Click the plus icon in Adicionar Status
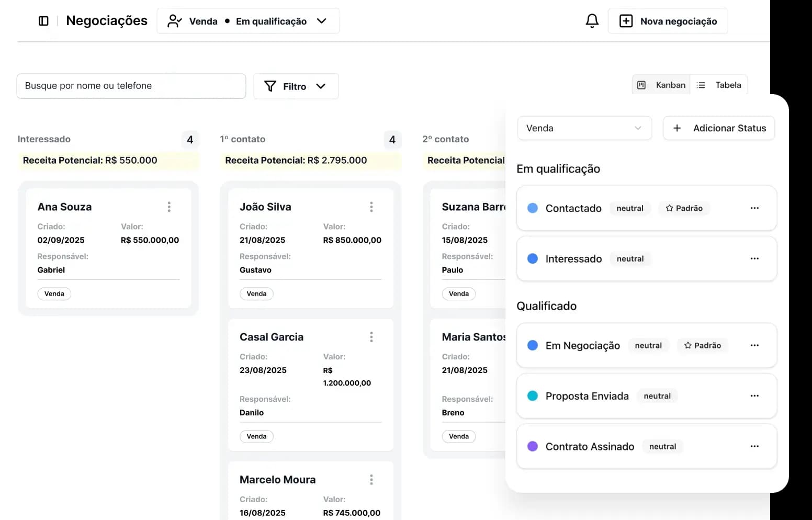 tap(677, 128)
